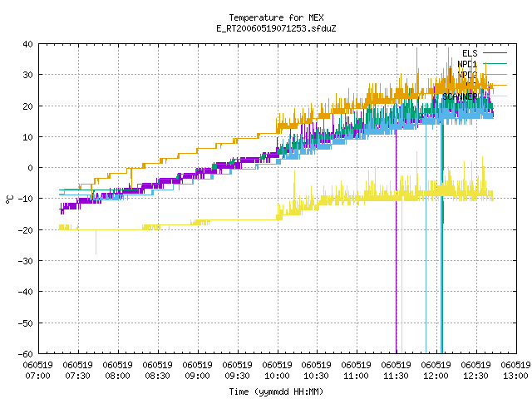The height and width of the screenshot is (399, 532).
Task: Click the y-axis tick label 0
Action: coord(31,168)
